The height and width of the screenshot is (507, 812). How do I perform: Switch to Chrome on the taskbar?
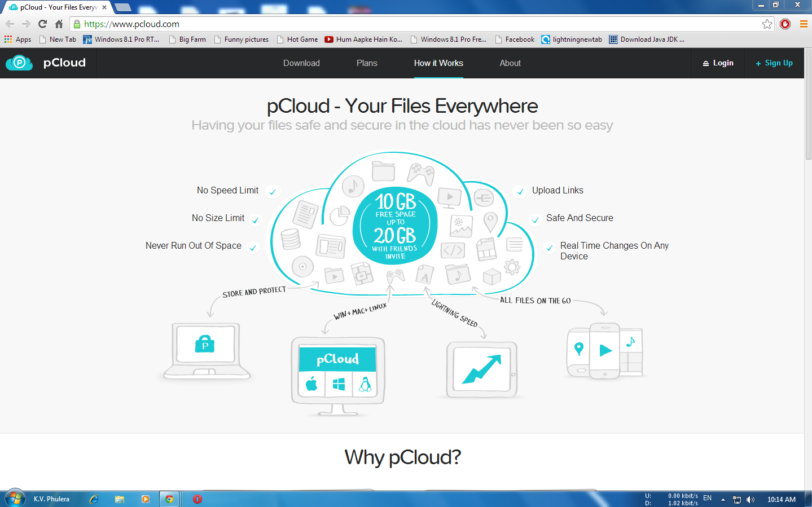(x=169, y=499)
